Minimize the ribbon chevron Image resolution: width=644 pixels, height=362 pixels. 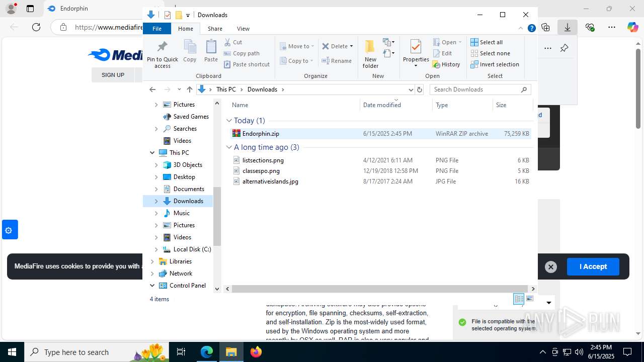[521, 28]
